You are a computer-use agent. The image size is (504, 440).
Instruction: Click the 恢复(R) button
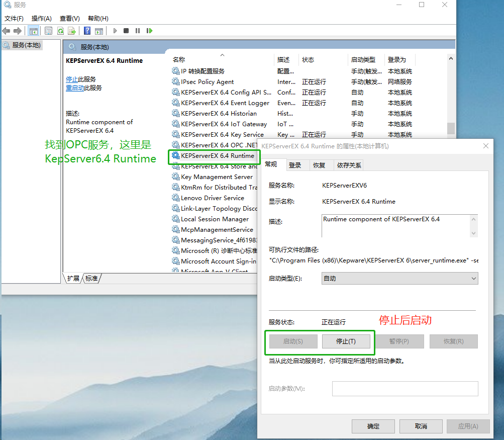pos(454,341)
